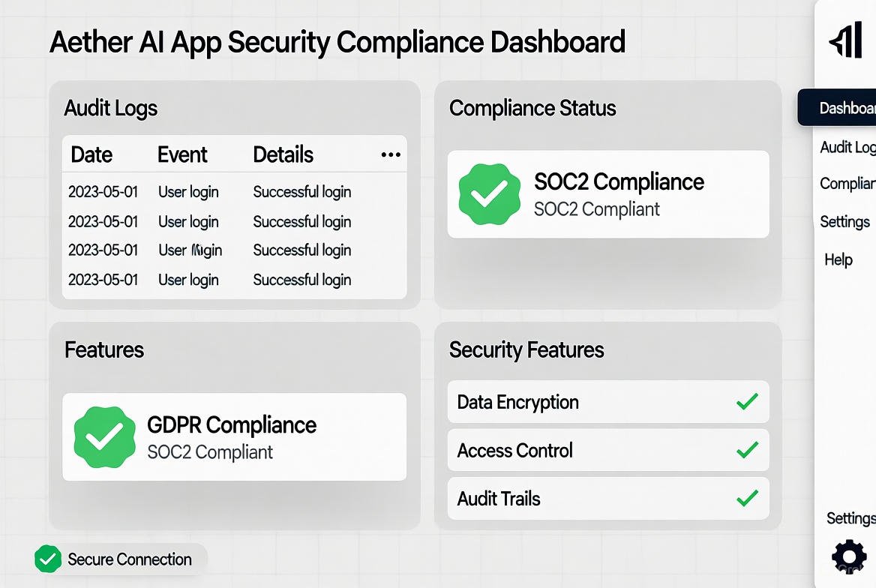Screen dimensions: 876x588
Task: Click the Data Encryption checkmark icon
Action: tap(747, 402)
